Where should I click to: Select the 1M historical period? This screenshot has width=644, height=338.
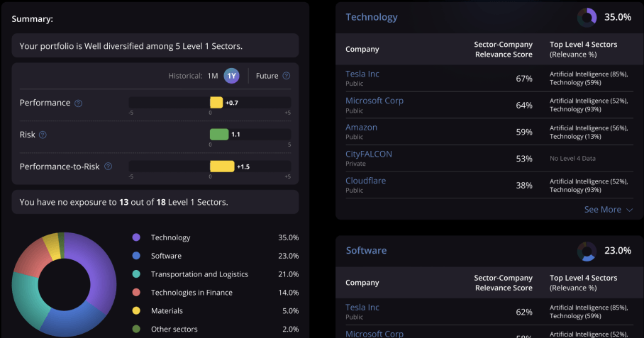point(212,76)
